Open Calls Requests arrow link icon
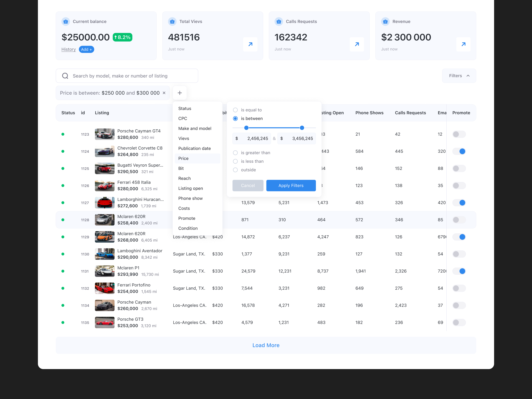This screenshot has height=399, width=532. click(x=357, y=44)
